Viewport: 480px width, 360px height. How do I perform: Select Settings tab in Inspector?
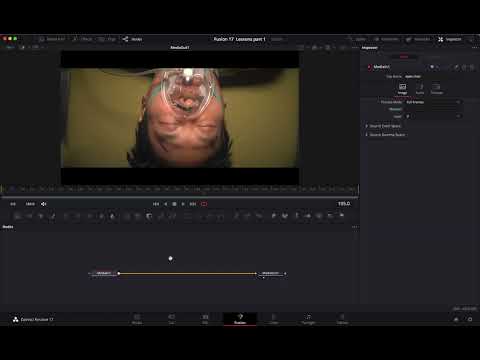point(437,89)
